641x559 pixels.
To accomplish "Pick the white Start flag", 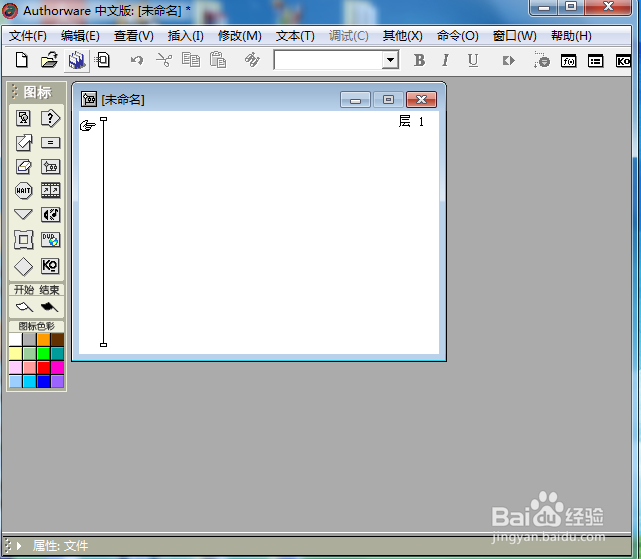I will [24, 307].
